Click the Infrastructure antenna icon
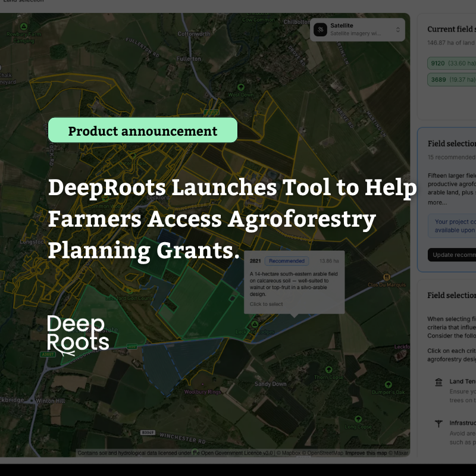 tap(438, 422)
